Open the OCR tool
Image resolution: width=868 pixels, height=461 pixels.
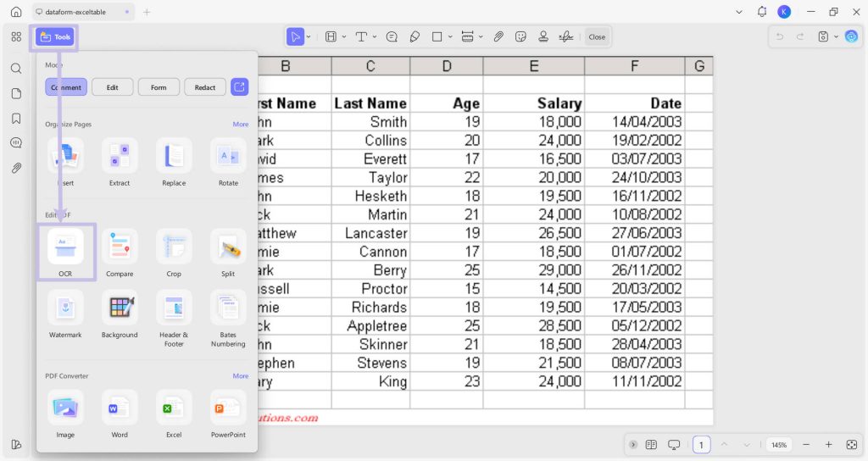[x=65, y=253]
